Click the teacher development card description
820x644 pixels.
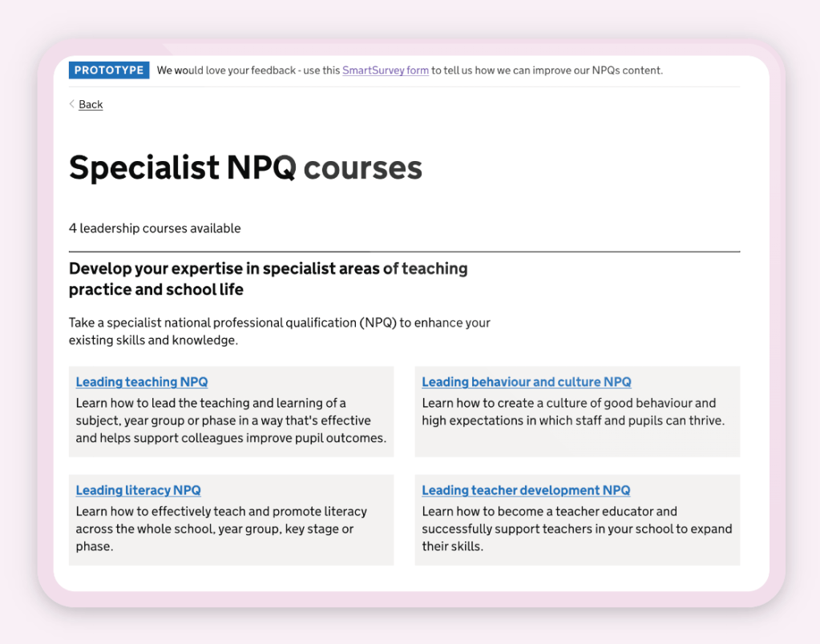tap(576, 529)
